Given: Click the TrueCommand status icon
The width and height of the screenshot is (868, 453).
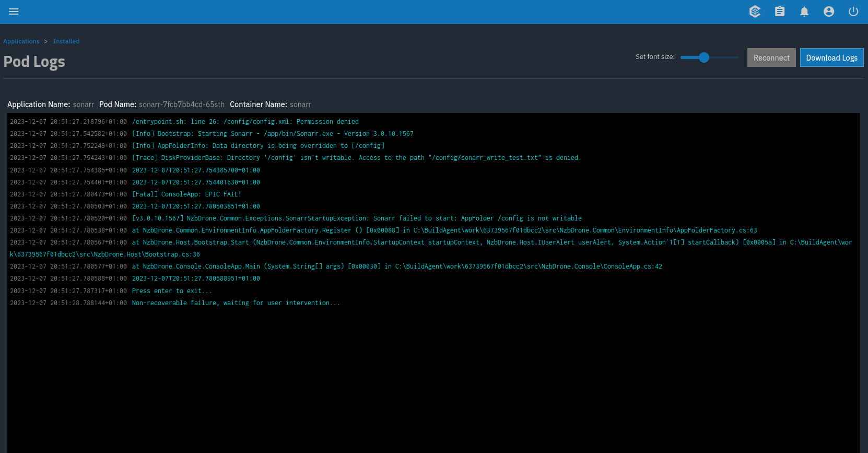Looking at the screenshot, I should pyautogui.click(x=755, y=11).
